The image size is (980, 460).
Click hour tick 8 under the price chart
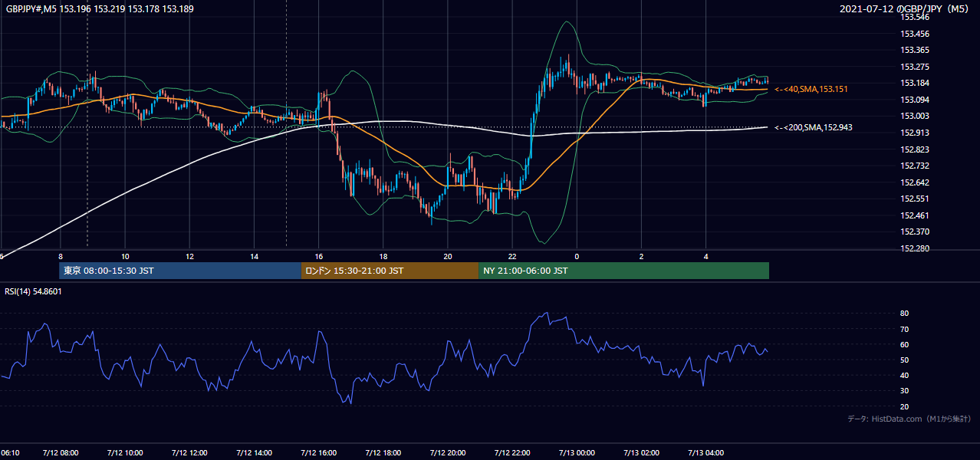click(x=60, y=257)
